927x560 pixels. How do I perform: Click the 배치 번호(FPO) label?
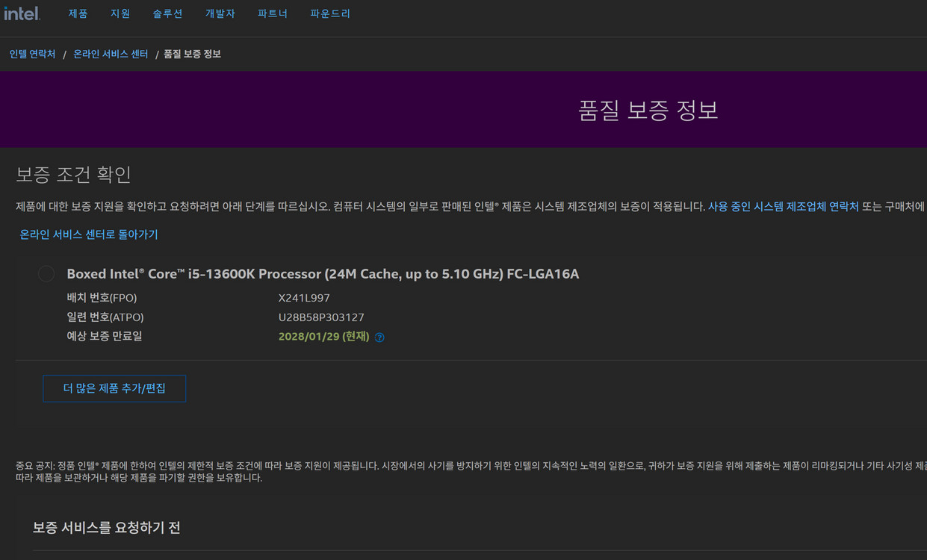102,298
